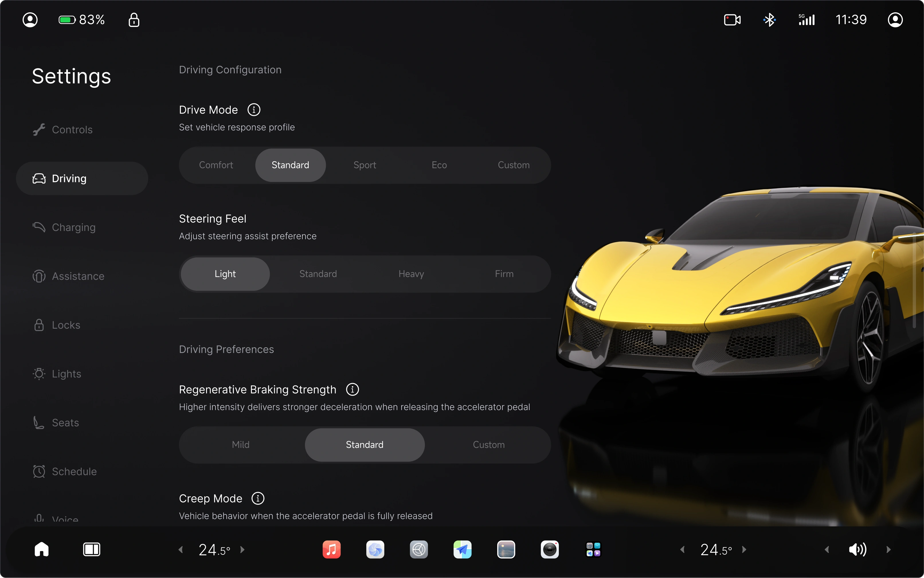924x578 pixels.
Task: Decrease the left temperature
Action: 181,549
